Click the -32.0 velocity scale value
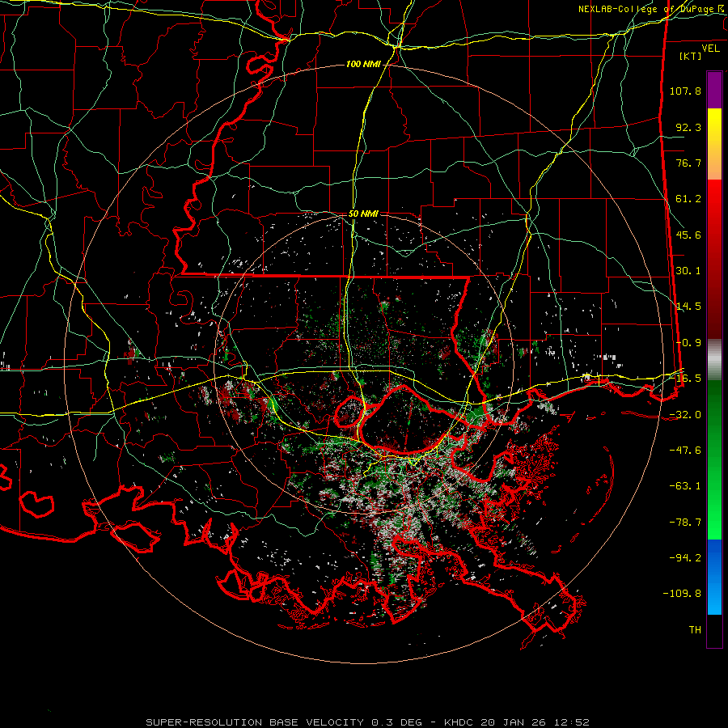Screen dimensions: 728x728 (x=685, y=415)
